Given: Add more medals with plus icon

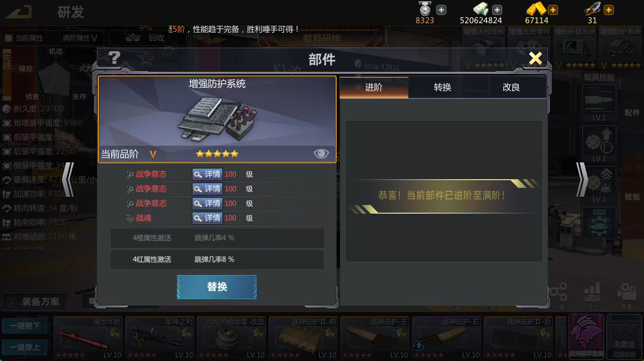Looking at the screenshot, I should tap(441, 10).
